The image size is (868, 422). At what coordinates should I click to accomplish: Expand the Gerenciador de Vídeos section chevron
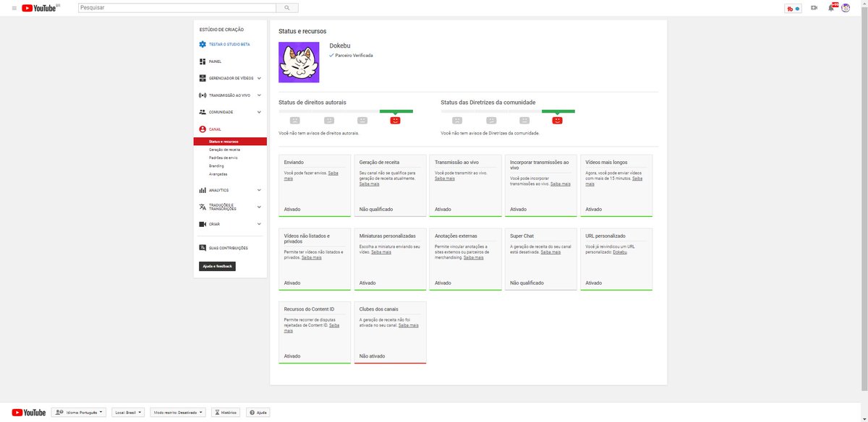click(259, 78)
